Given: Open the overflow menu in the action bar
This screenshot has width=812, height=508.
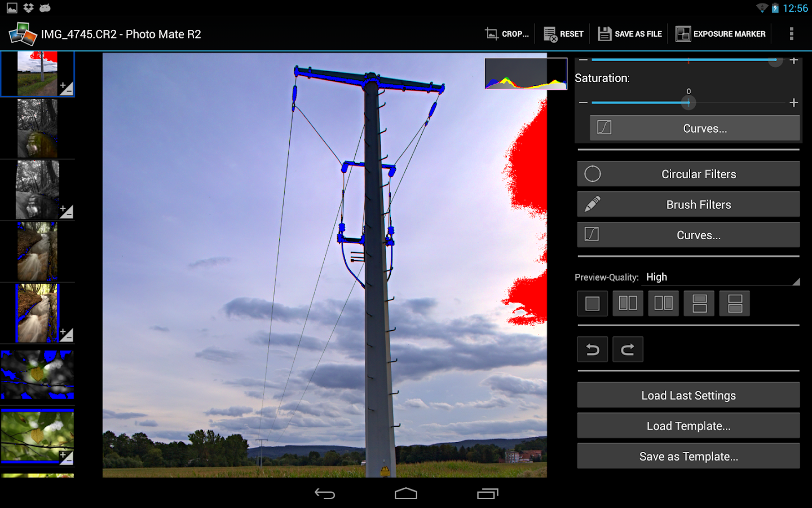Looking at the screenshot, I should 792,33.
